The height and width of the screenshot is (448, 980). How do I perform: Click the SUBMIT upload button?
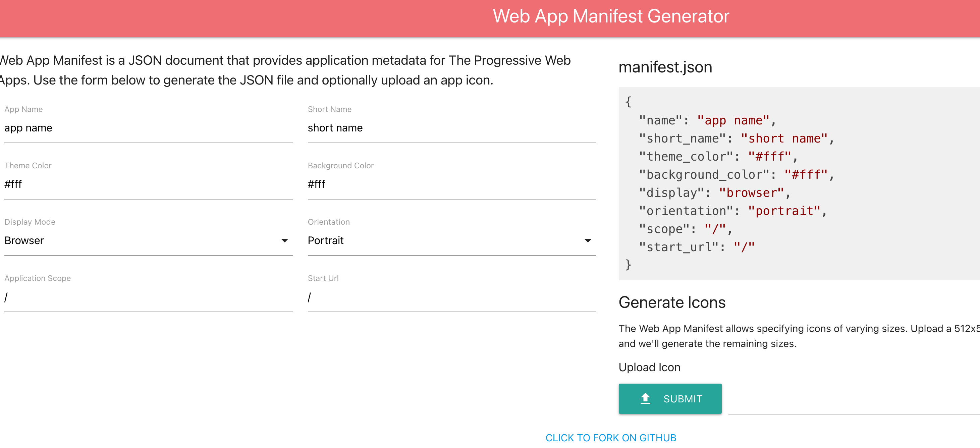click(x=669, y=399)
